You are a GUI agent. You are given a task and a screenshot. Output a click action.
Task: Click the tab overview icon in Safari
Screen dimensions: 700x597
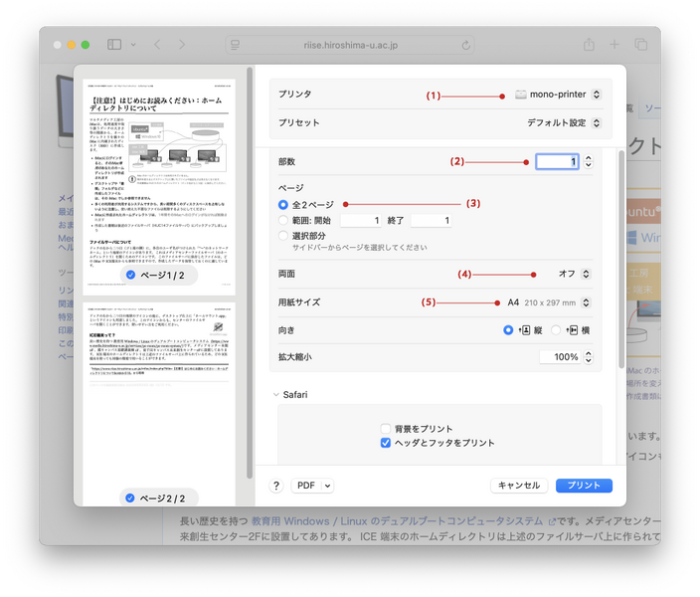pyautogui.click(x=641, y=45)
